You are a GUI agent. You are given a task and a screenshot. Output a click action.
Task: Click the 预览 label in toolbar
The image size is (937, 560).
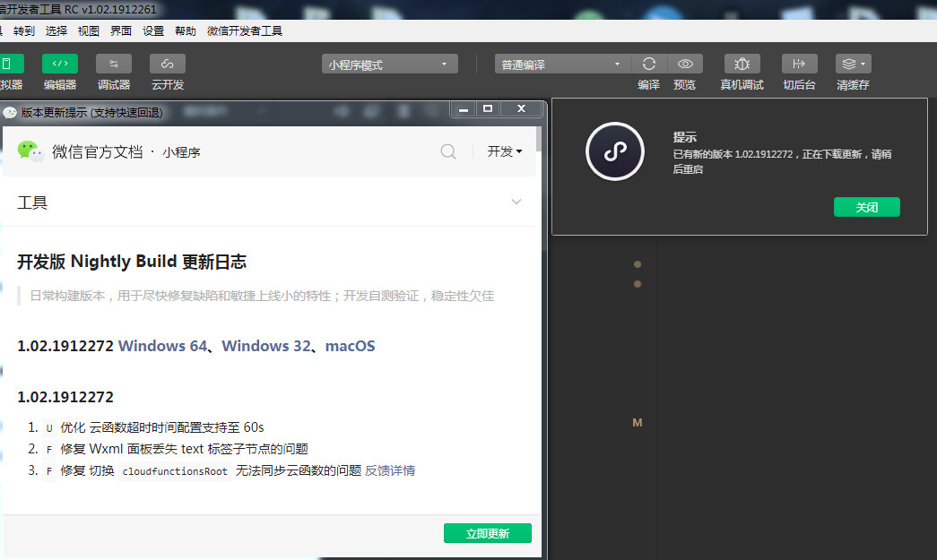pos(685,85)
